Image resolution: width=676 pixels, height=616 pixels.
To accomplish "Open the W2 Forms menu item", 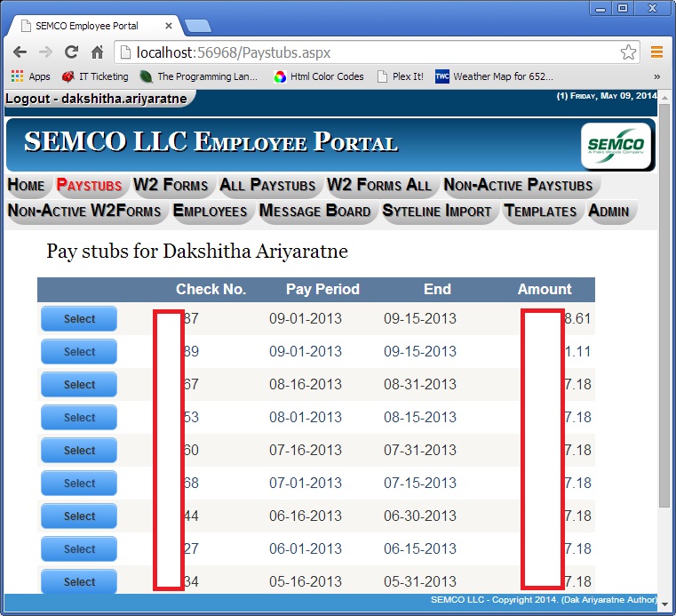I will [171, 185].
